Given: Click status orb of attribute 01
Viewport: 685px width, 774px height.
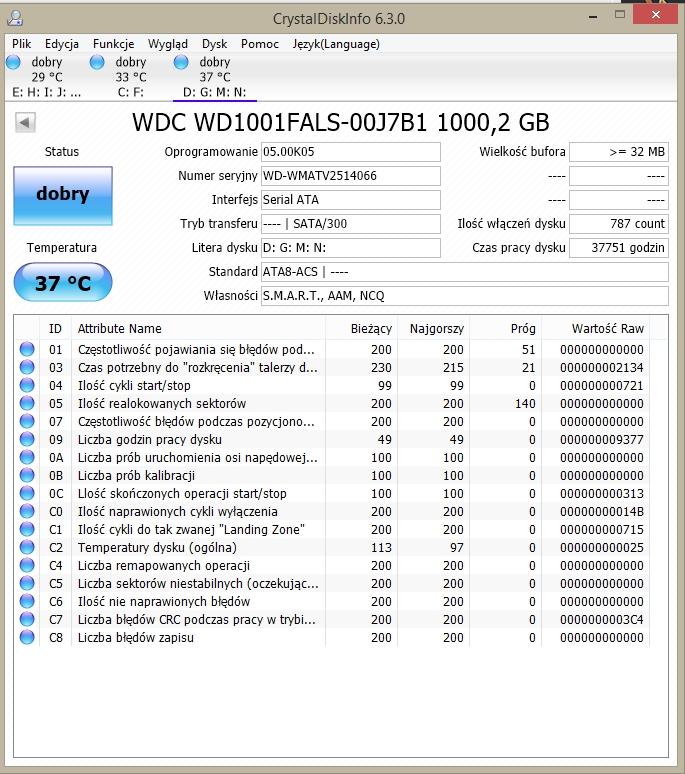Looking at the screenshot, I should pyautogui.click(x=27, y=349).
